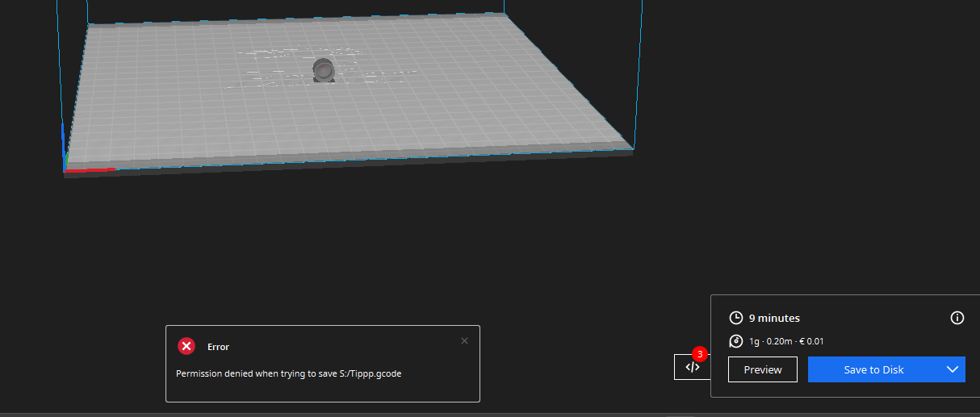Click the clock icon beside 9 minutes

tap(735, 318)
